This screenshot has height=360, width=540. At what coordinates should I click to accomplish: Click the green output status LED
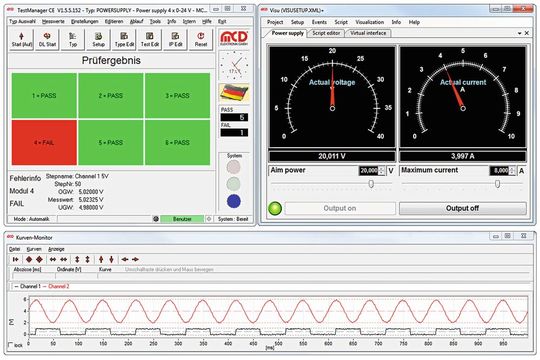pyautogui.click(x=275, y=208)
